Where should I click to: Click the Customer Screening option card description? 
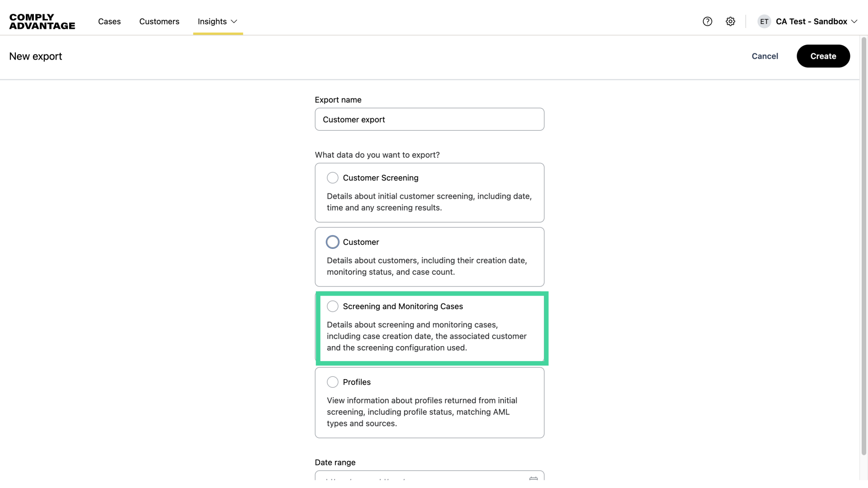tap(429, 202)
